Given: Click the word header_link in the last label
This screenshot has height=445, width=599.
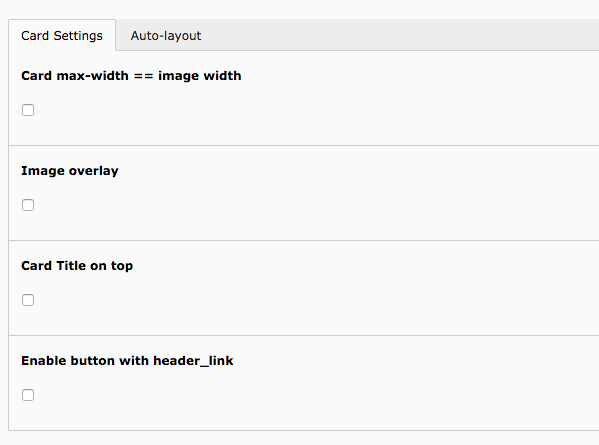Looking at the screenshot, I should (x=193, y=361).
